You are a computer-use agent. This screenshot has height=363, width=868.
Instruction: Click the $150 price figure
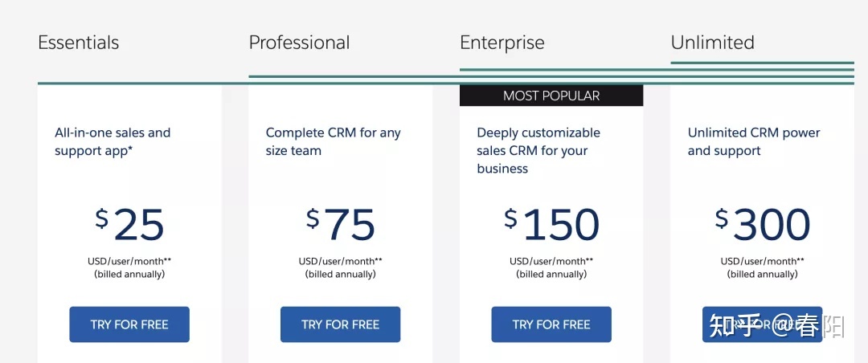pyautogui.click(x=551, y=225)
